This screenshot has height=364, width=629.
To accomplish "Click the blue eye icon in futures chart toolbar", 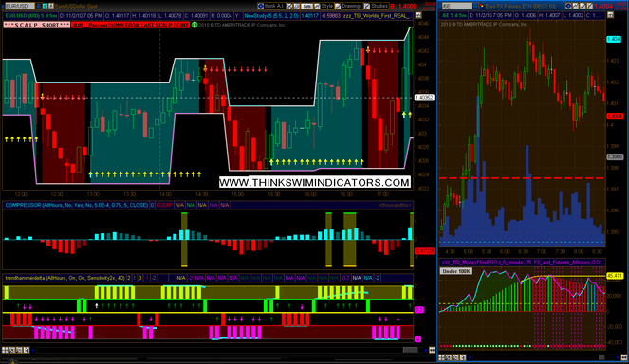I will pyautogui.click(x=568, y=6).
